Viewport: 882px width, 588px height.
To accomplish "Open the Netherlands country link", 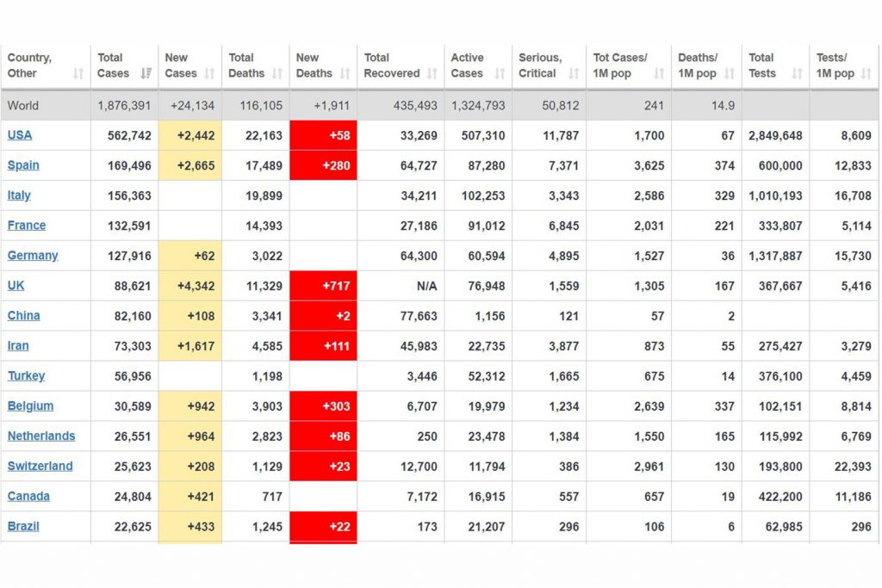I will (x=41, y=436).
